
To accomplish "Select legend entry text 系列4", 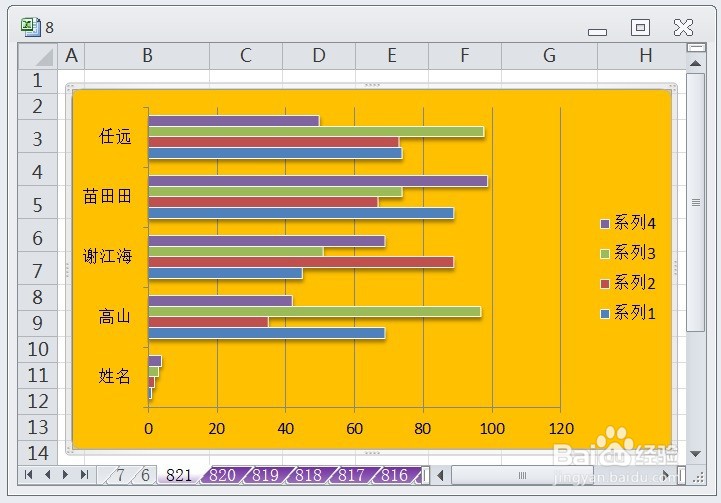I will click(635, 223).
